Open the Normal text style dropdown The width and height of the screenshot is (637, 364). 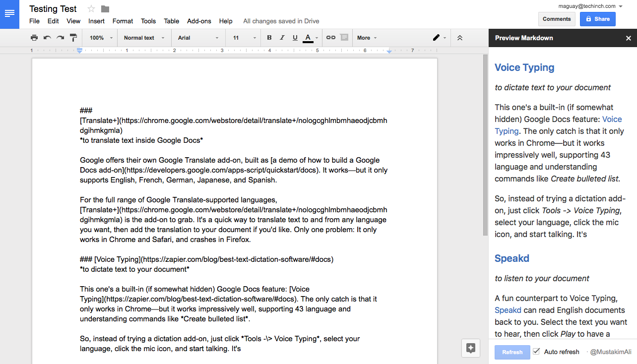pyautogui.click(x=144, y=38)
